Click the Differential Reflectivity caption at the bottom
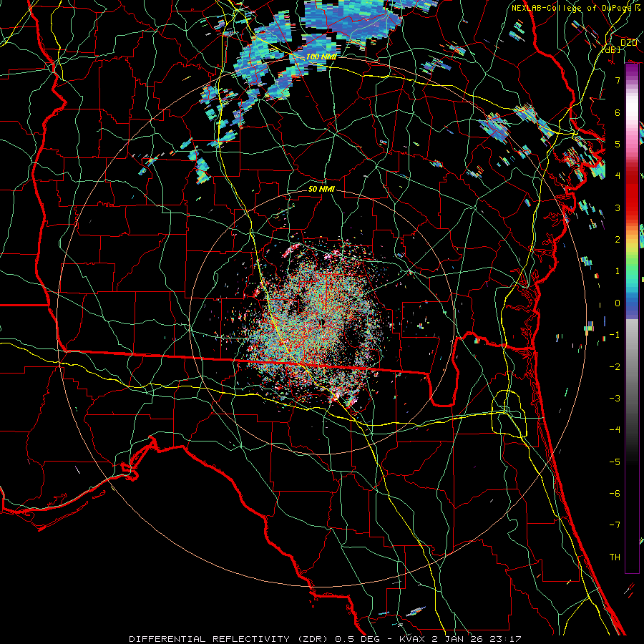Viewport: 644px width, 644px height. pyautogui.click(x=325, y=639)
